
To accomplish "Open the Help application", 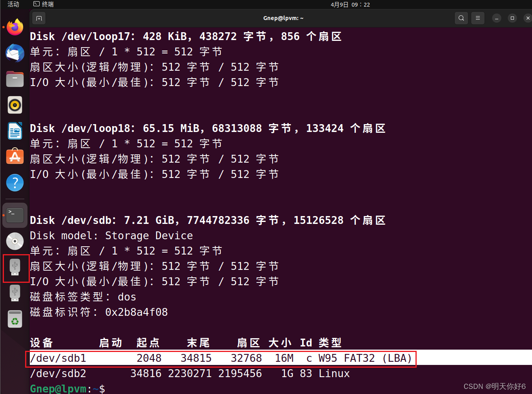I will click(15, 183).
